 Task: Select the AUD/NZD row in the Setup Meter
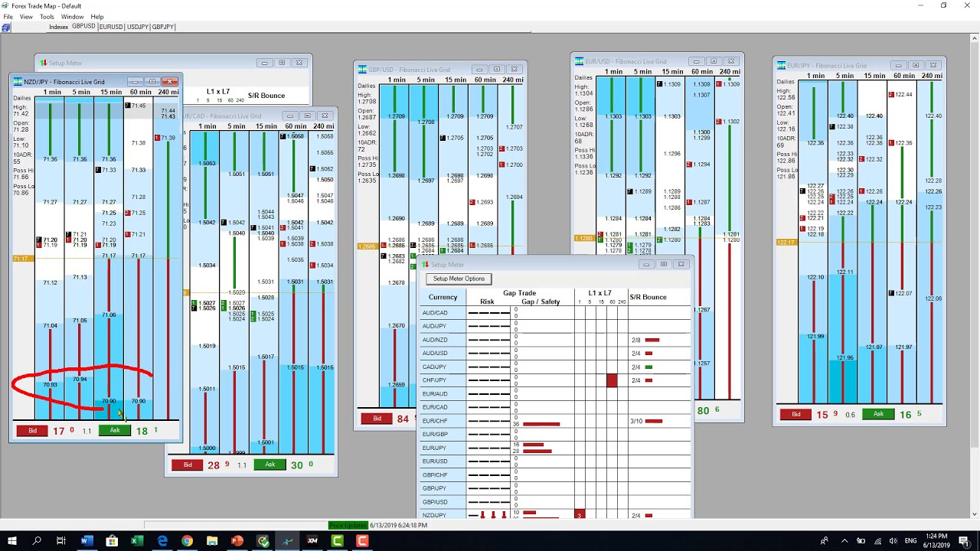(x=555, y=340)
